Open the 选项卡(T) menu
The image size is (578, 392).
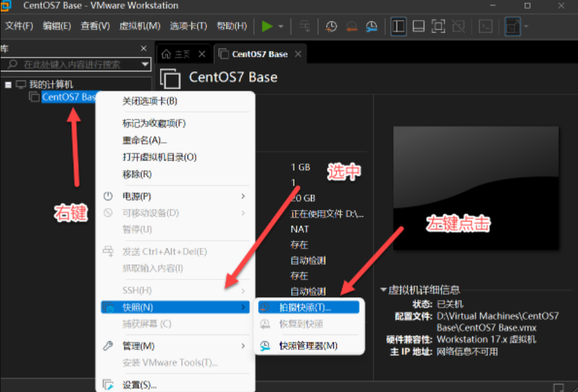tap(188, 26)
